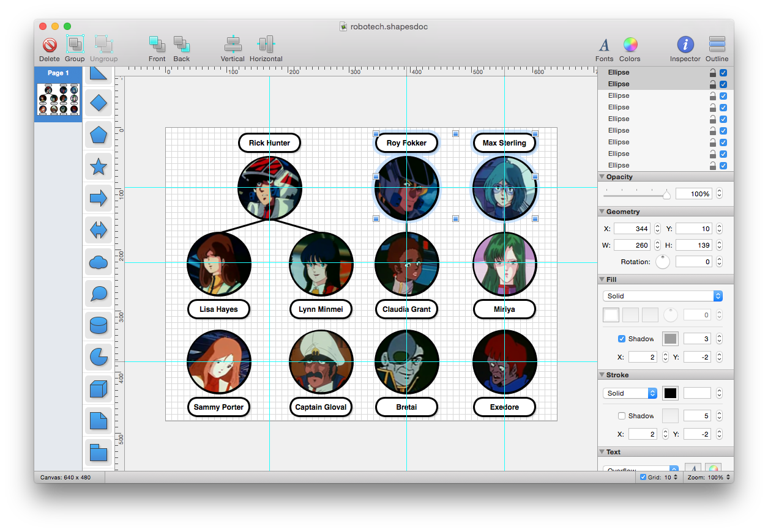The height and width of the screenshot is (532, 768).
Task: Click the Ungroup toolbar icon
Action: click(x=103, y=48)
